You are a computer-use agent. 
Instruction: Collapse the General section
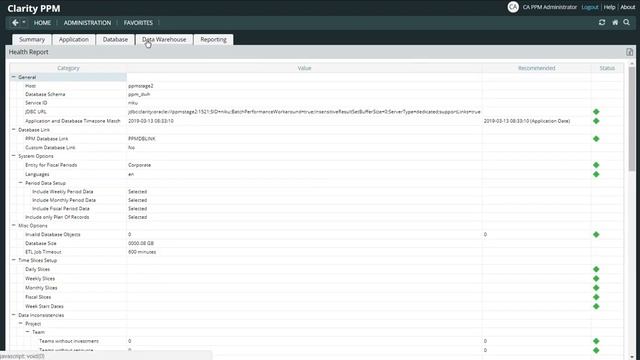point(13,77)
